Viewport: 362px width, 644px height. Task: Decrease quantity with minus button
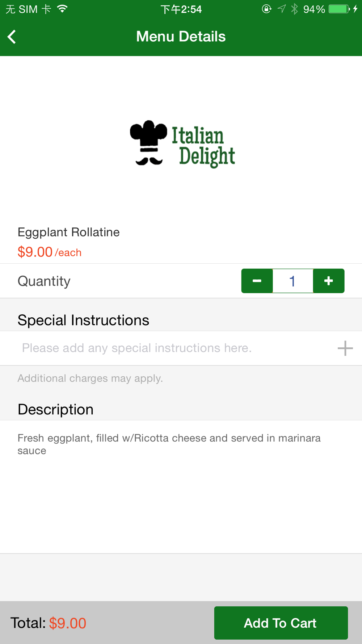click(257, 281)
